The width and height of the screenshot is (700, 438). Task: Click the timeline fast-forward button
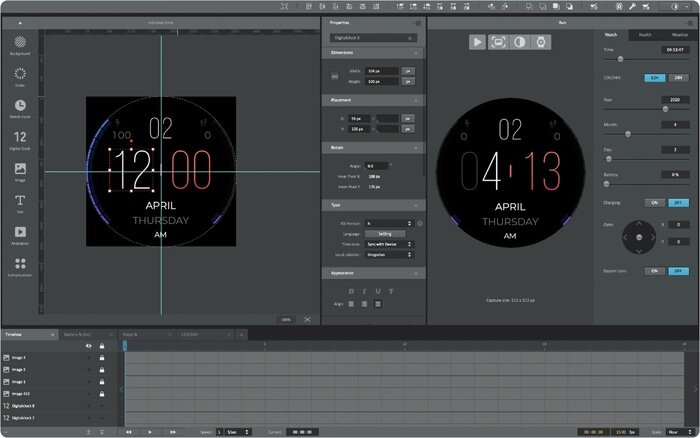coord(173,432)
